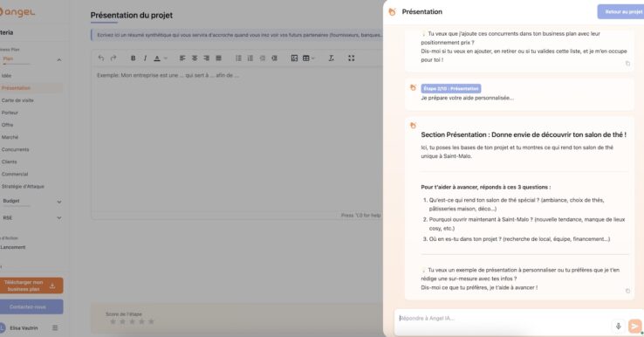Viewport: 644px width, 337px height.
Task: Go to the Porteur section
Action: pos(10,113)
